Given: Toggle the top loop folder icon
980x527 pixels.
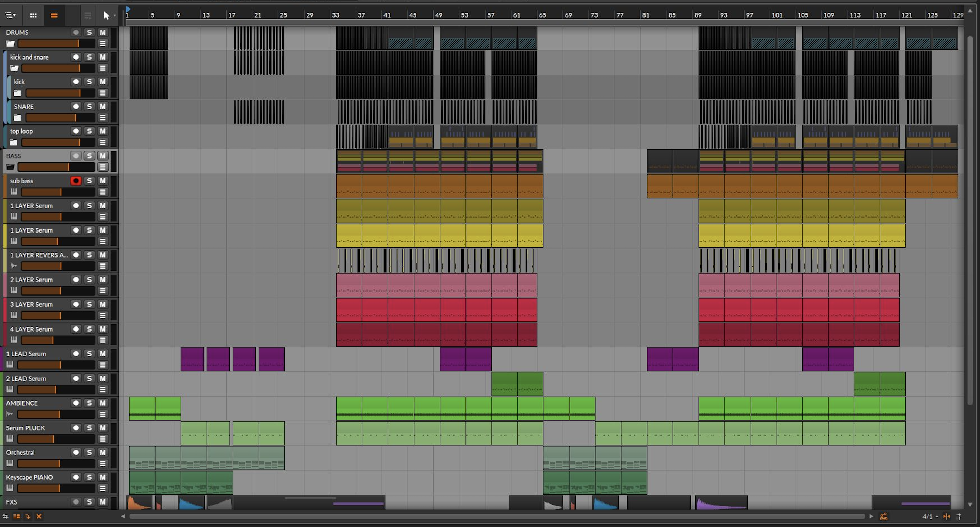Looking at the screenshot, I should pos(14,142).
